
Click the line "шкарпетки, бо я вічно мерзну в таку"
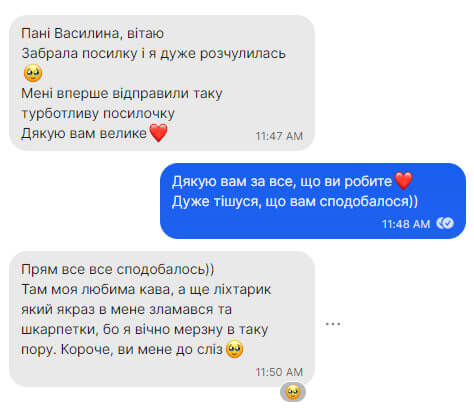[x=145, y=329]
